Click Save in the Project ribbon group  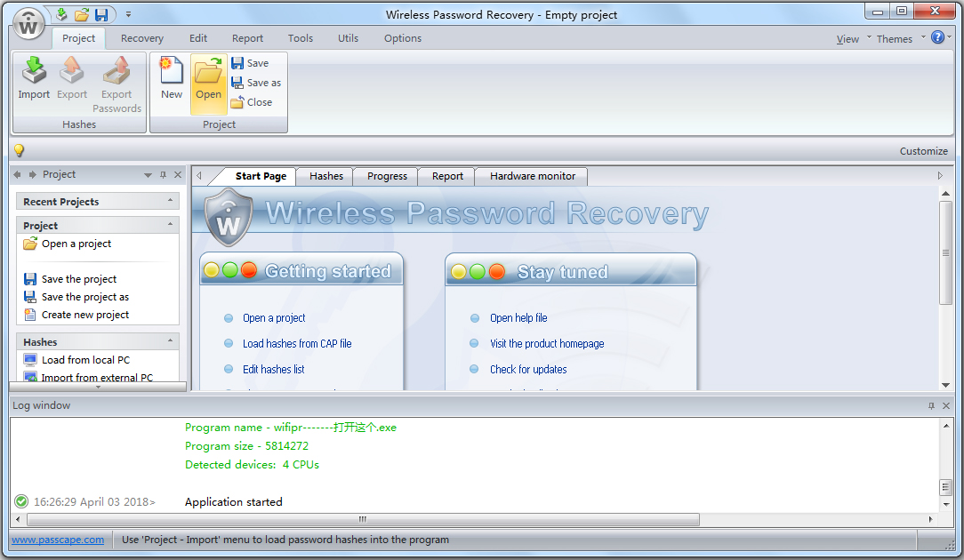(250, 63)
